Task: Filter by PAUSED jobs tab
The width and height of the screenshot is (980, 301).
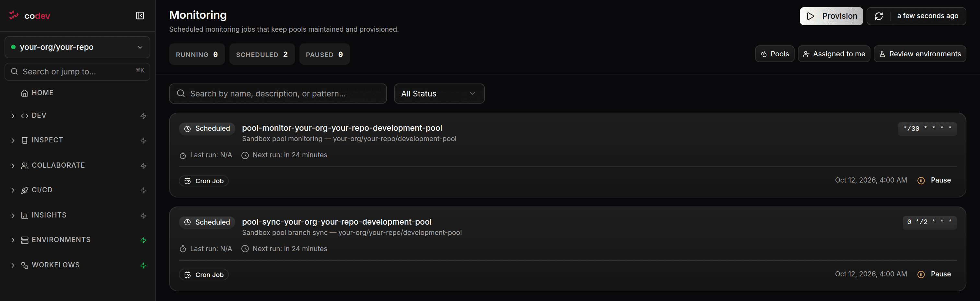Action: (x=324, y=54)
